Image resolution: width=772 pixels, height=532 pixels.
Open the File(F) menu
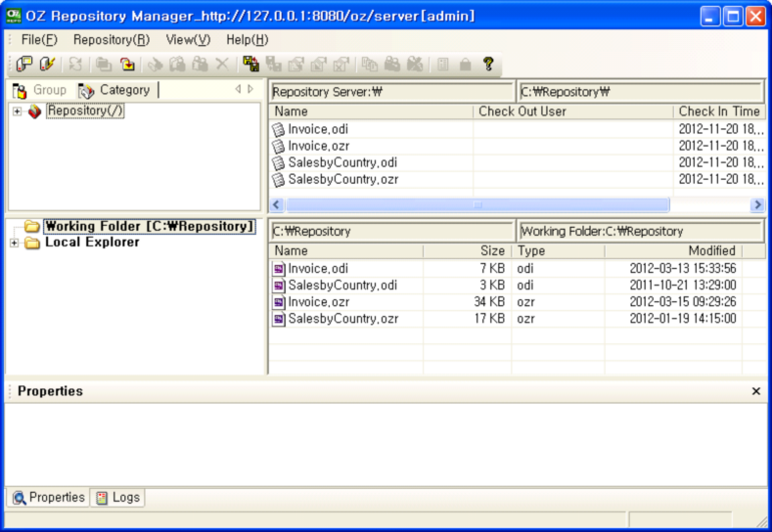pyautogui.click(x=39, y=40)
